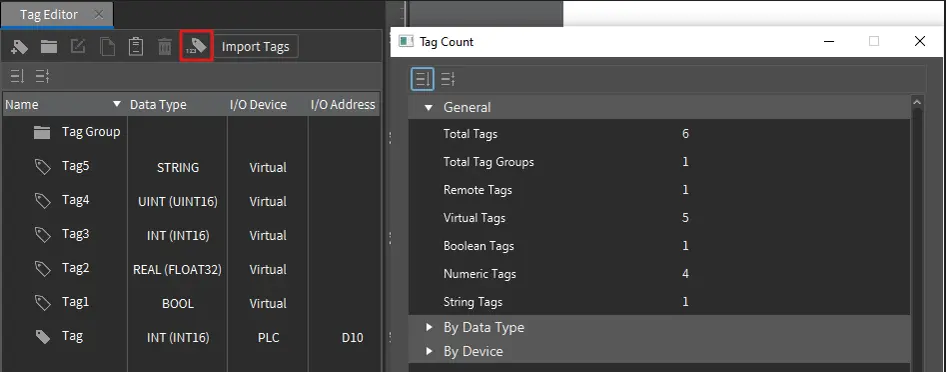The width and height of the screenshot is (946, 372).
Task: Select the Tag1 name cell
Action: (75, 301)
